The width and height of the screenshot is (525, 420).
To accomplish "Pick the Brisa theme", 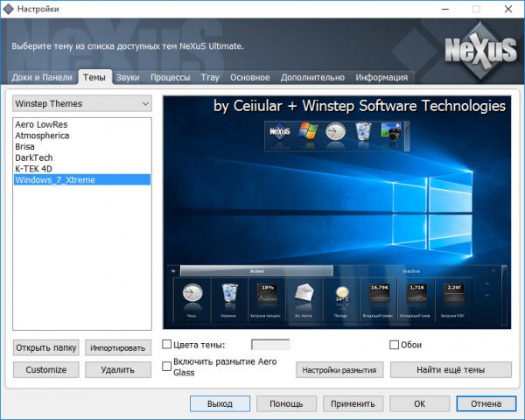I will [x=82, y=147].
